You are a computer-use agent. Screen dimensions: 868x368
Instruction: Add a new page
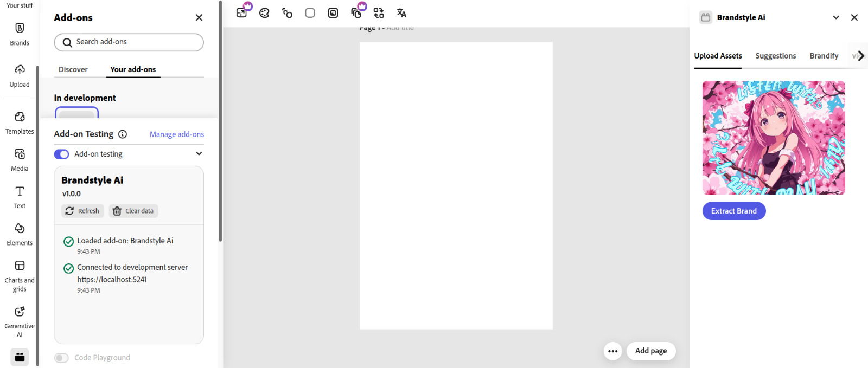pos(651,351)
